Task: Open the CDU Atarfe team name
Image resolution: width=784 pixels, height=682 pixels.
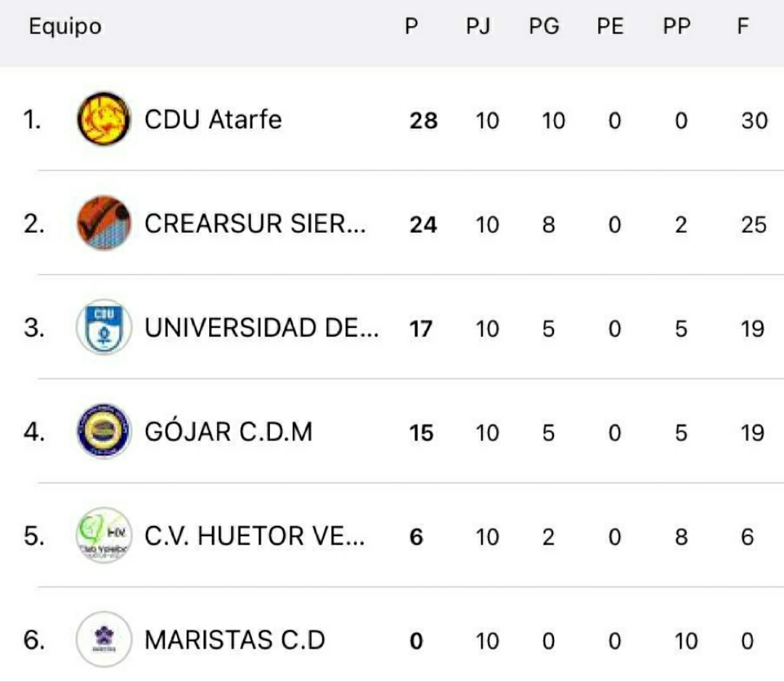Action: [213, 120]
